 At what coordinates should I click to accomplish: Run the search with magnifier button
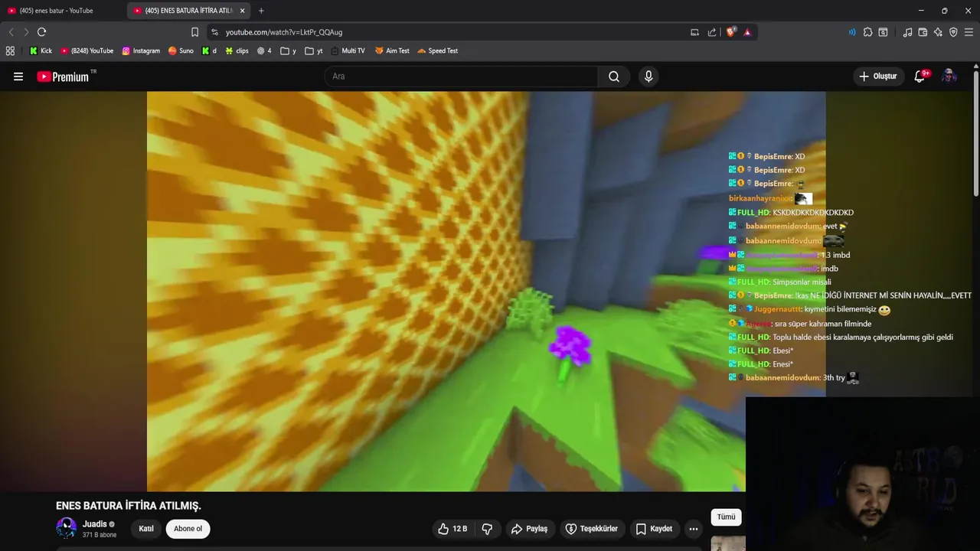pyautogui.click(x=614, y=77)
